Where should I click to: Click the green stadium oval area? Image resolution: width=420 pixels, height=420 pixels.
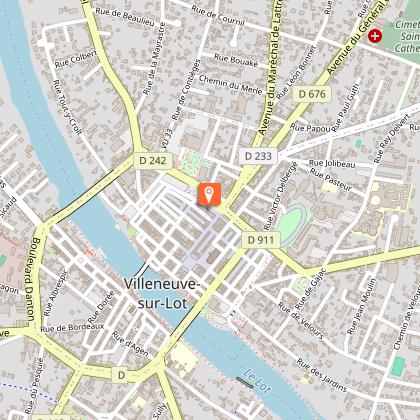(x=291, y=224)
